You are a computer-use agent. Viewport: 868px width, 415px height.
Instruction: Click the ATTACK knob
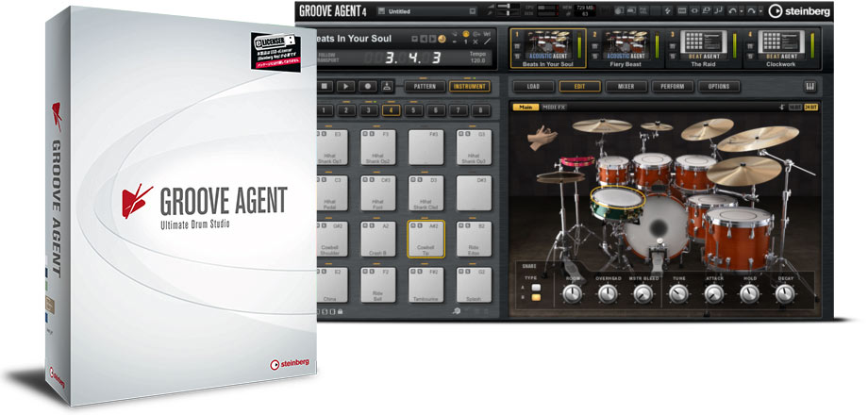click(714, 294)
